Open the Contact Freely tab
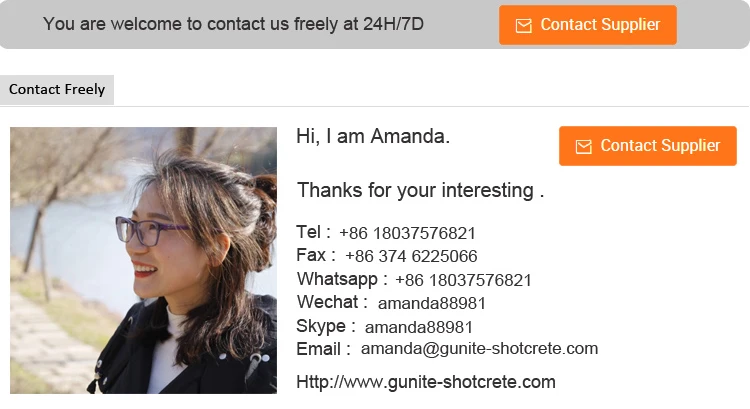The width and height of the screenshot is (750, 409). click(57, 90)
